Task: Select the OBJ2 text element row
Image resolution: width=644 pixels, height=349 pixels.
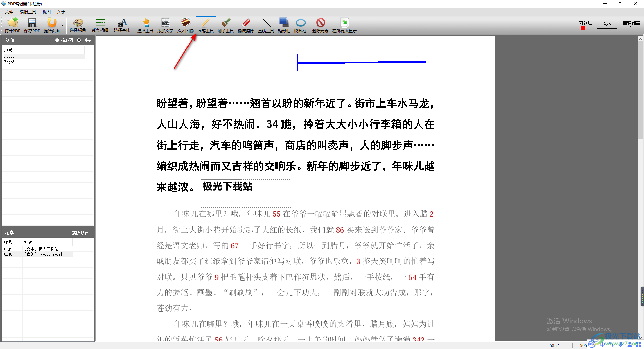Action: click(x=37, y=249)
